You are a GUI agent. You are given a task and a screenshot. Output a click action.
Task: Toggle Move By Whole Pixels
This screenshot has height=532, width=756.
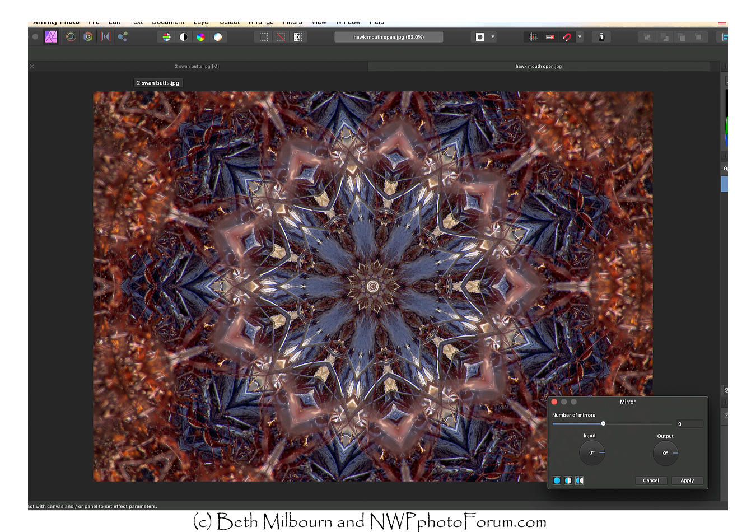coord(550,37)
